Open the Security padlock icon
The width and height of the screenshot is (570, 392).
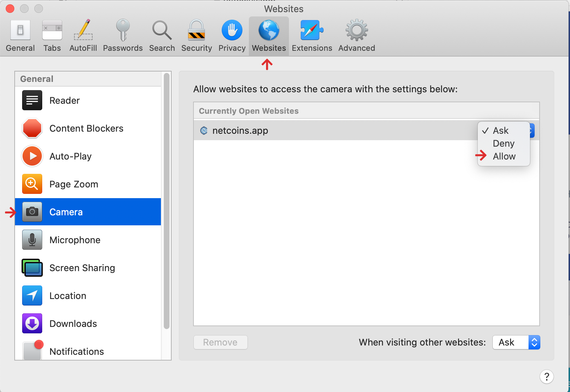pyautogui.click(x=197, y=30)
